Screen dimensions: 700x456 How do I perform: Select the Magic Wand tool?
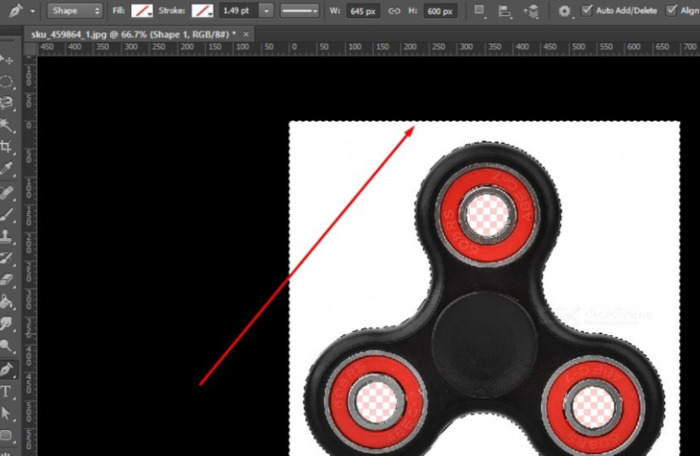coord(7,124)
